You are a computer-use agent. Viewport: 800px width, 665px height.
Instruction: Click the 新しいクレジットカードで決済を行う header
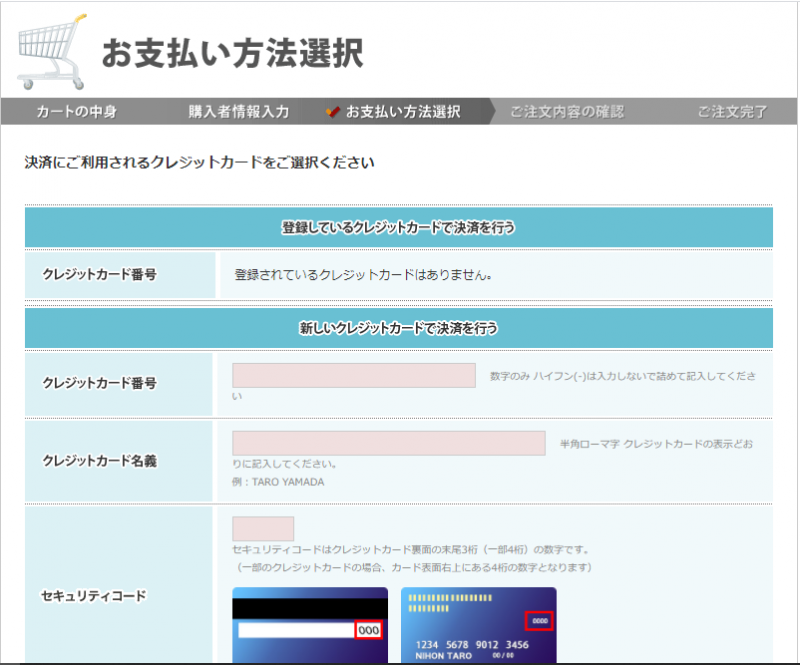point(399,328)
